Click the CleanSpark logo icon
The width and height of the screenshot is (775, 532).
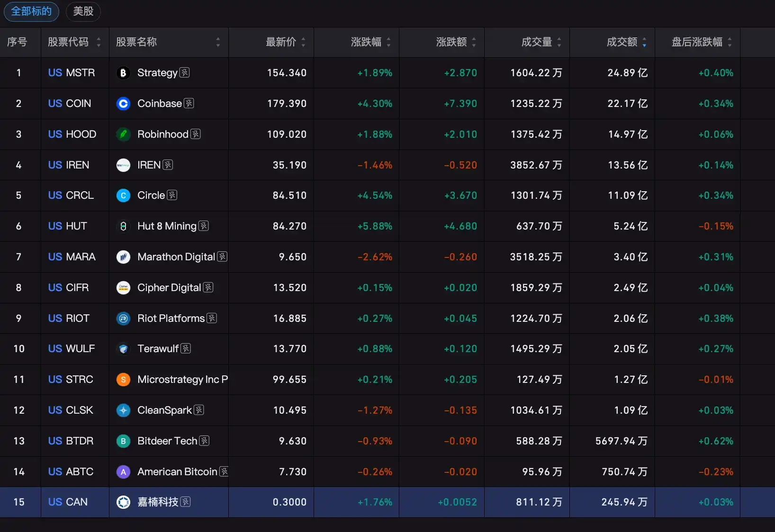point(123,410)
